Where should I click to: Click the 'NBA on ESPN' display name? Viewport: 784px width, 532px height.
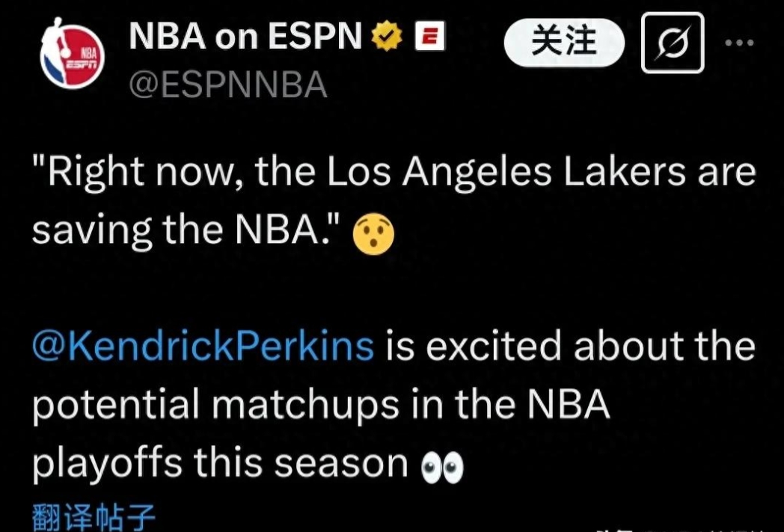(246, 37)
